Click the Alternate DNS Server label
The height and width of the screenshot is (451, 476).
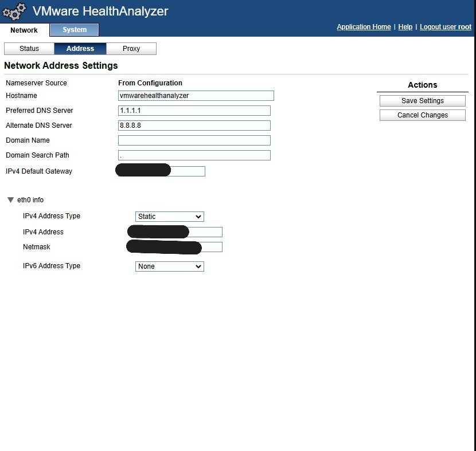tap(39, 126)
